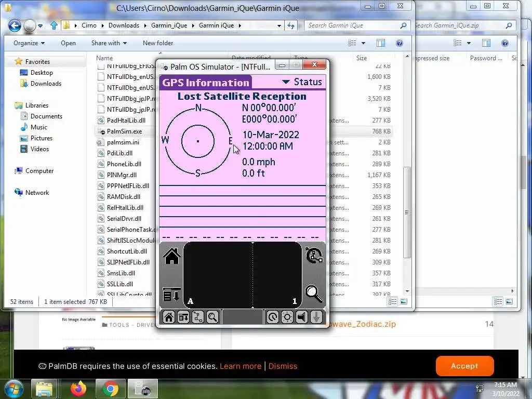Tap the down-arrow input area toggle icon
Screen dimensions: 532x399
click(x=316, y=317)
